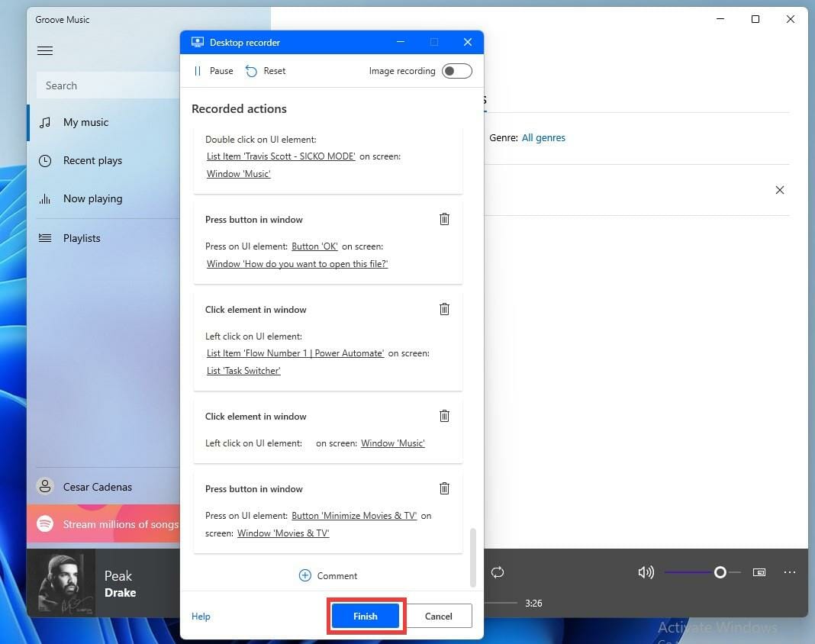Click the 'Peak' song title in player
Viewport: 815px width, 644px height.
[118, 576]
